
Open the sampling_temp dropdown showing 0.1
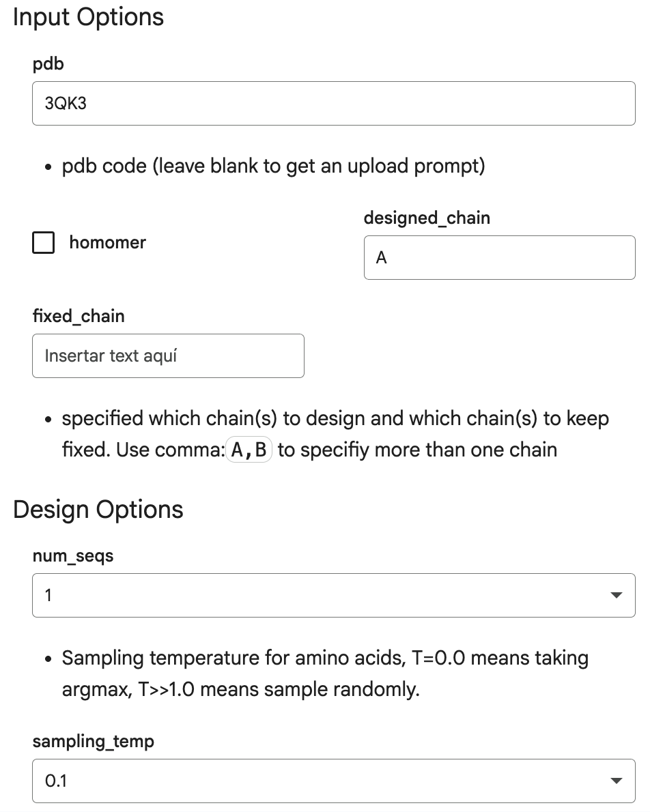click(333, 781)
